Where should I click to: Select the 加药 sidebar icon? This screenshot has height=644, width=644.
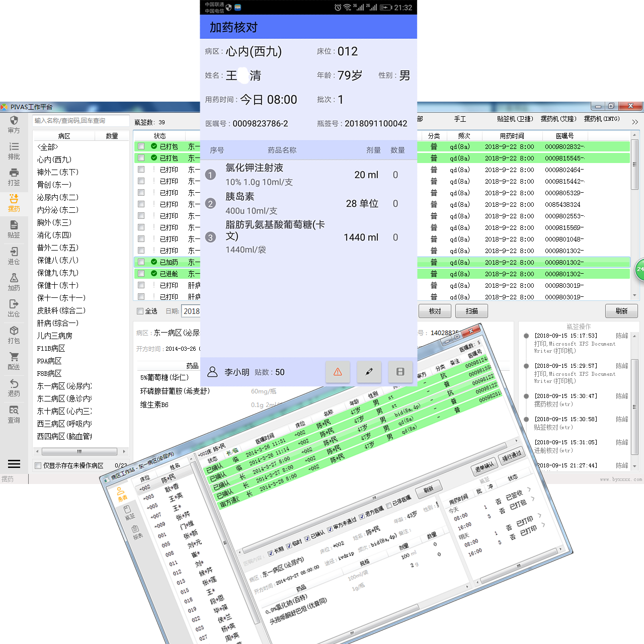[14, 281]
